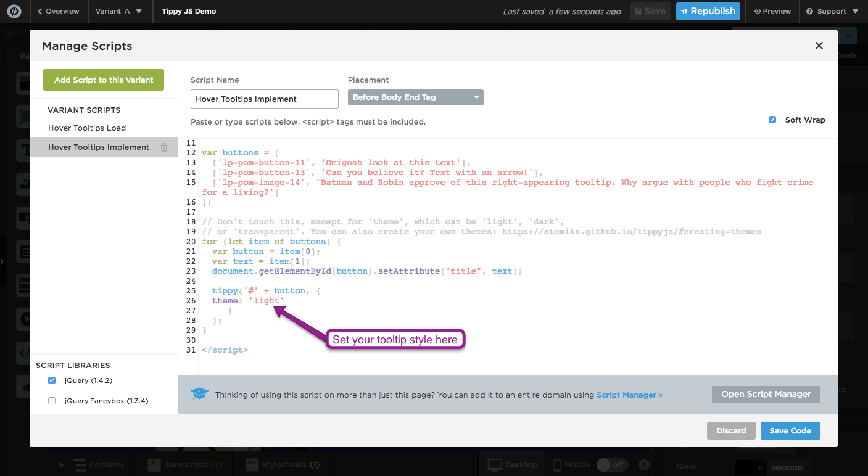
Task: Click the graduation cap icon
Action: pos(199,395)
